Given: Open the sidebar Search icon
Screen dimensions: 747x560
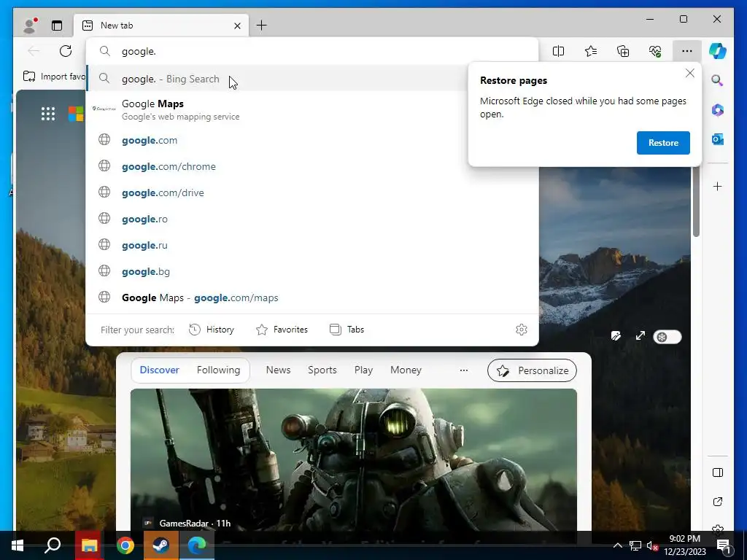Looking at the screenshot, I should (718, 80).
